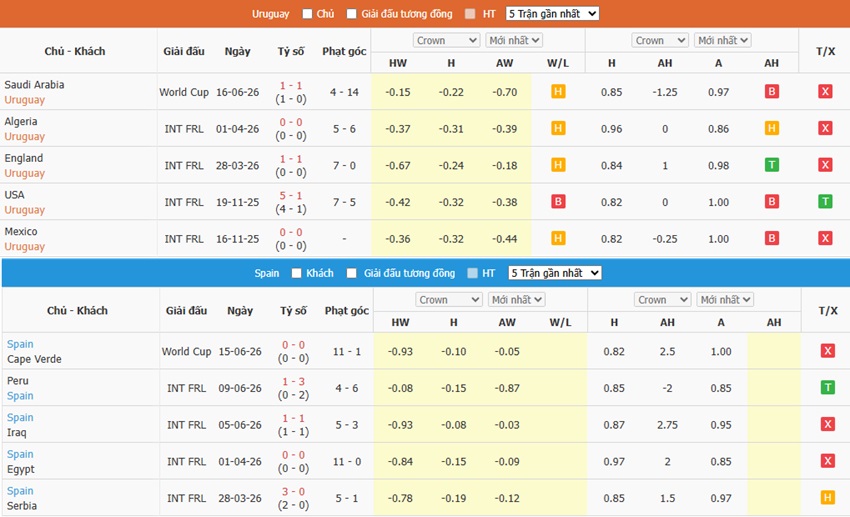This screenshot has height=517, width=850.
Task: Open second Mới nhất dropdown in Spain table
Action: 725,300
